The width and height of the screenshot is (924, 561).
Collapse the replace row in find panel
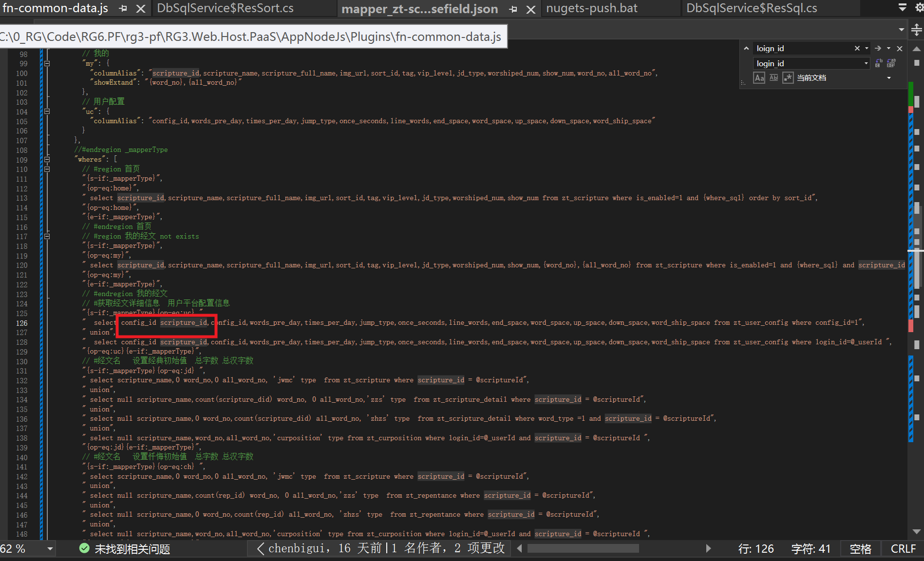[x=746, y=48]
